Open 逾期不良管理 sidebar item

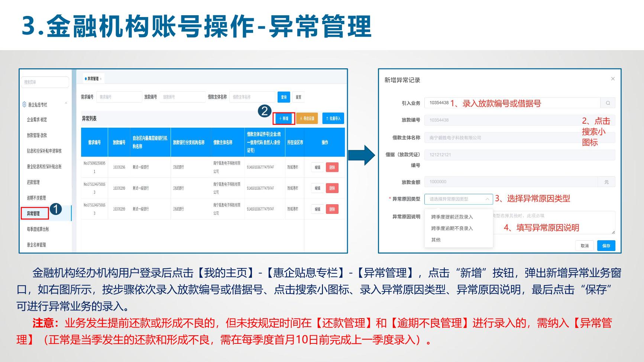(x=36, y=198)
